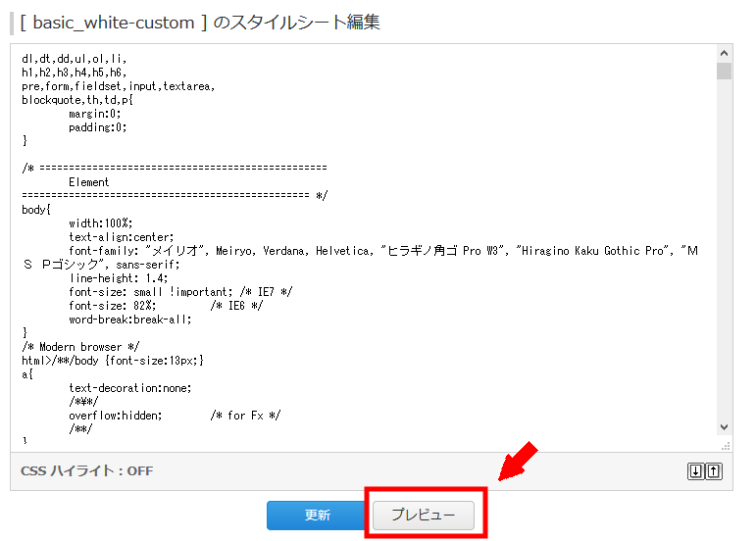This screenshot has width=756, height=541.
Task: Click scrollbar down arrow in stylesheet editor
Action: [x=724, y=427]
